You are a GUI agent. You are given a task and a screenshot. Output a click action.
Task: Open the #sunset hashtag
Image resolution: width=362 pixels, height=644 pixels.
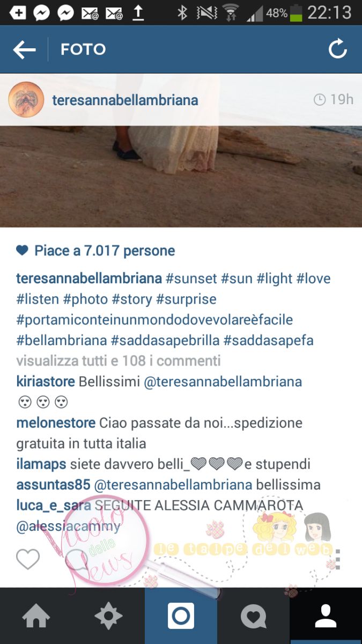[x=191, y=279]
